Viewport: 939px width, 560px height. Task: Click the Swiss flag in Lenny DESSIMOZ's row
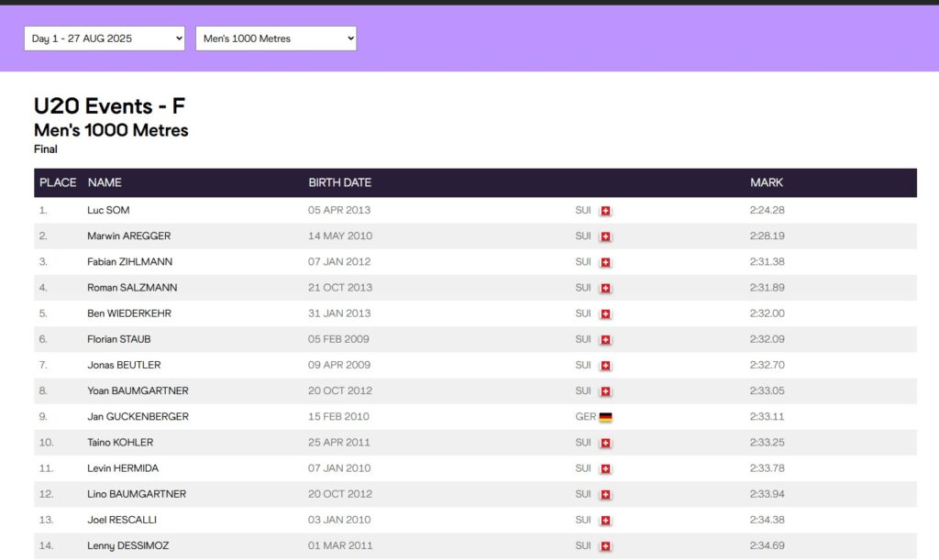605,546
